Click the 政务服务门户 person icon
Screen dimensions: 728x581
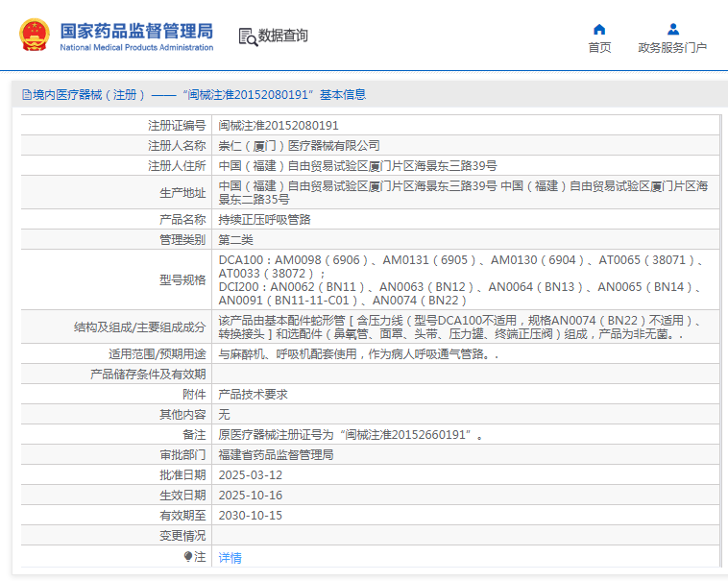coord(672,29)
